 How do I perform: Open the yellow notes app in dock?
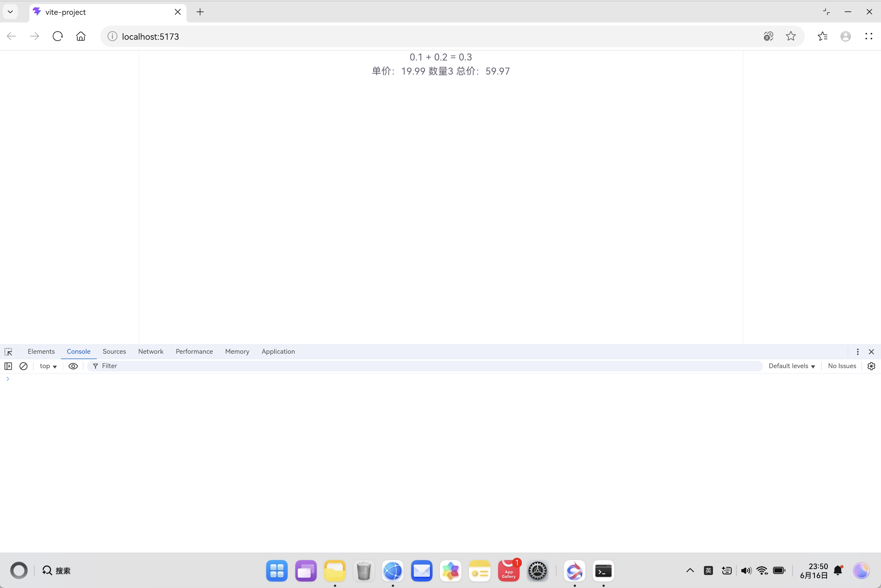point(479,571)
